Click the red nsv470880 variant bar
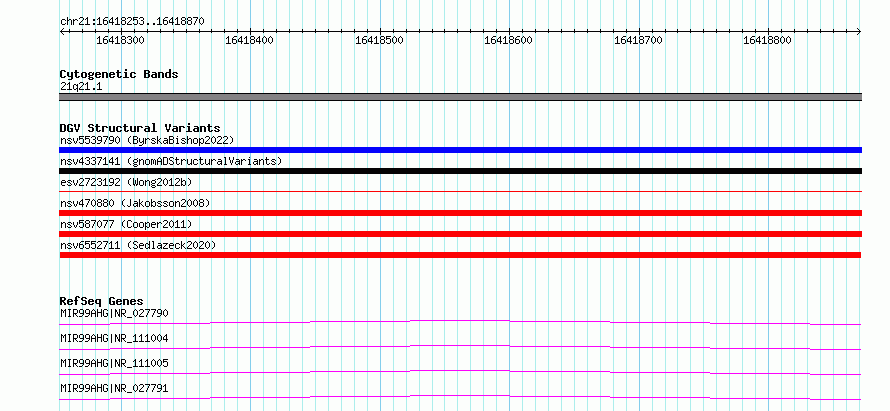This screenshot has width=890, height=411. point(460,213)
